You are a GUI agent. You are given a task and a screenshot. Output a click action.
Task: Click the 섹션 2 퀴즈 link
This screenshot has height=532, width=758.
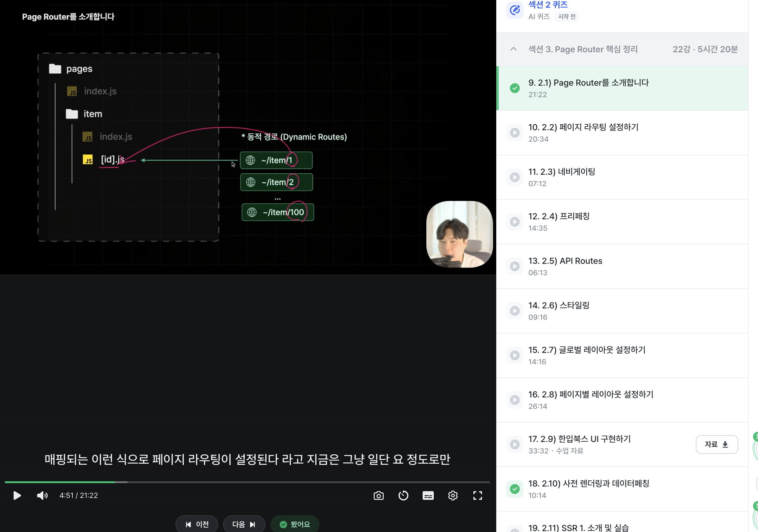[x=548, y=5]
